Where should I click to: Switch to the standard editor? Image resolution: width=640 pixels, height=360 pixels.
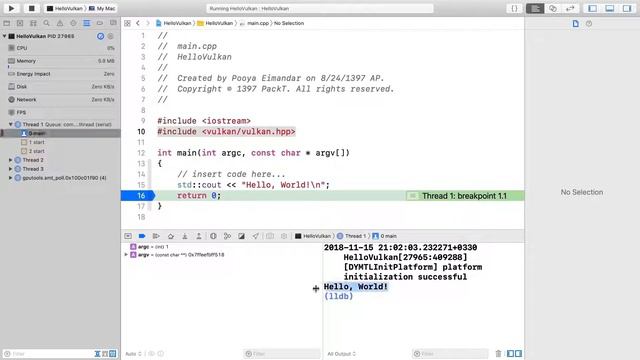click(x=535, y=8)
